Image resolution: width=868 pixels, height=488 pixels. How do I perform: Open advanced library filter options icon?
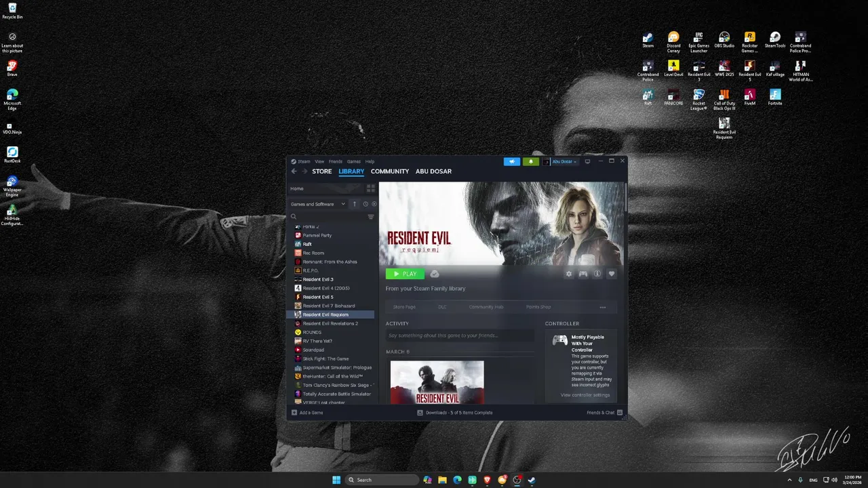tap(370, 217)
